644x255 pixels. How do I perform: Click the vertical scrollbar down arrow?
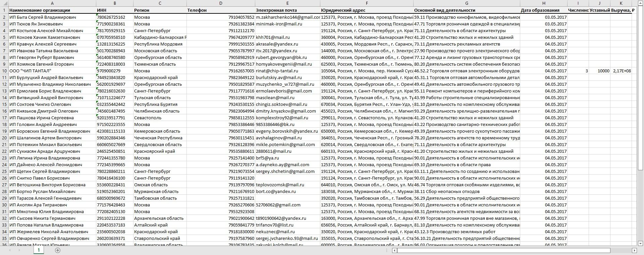pos(640,243)
